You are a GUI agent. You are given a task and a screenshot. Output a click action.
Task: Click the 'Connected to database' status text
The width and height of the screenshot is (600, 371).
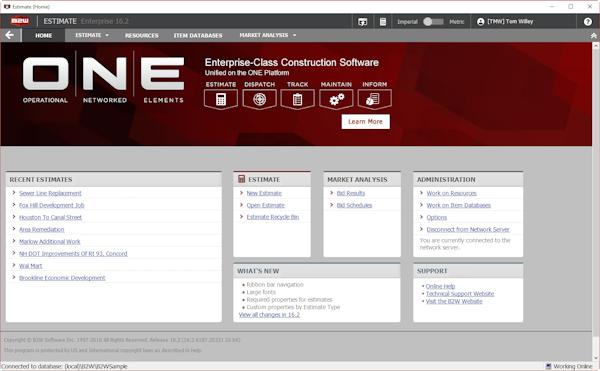64,366
